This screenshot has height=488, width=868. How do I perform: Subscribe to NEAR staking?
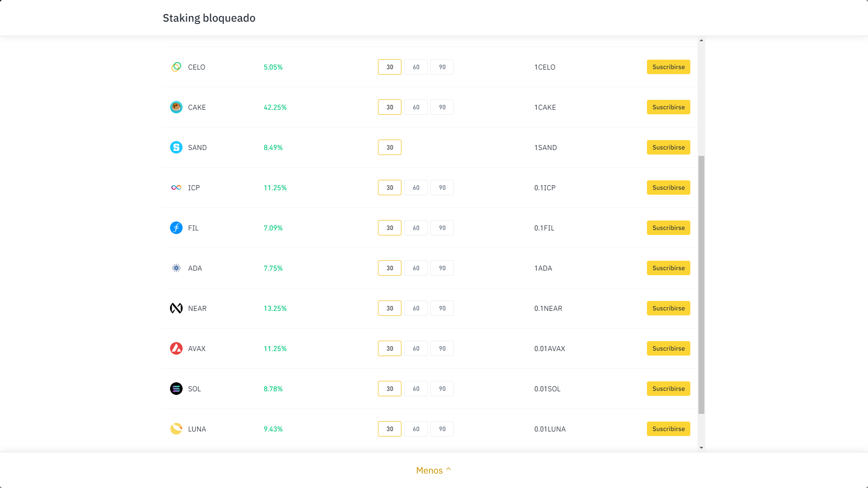pyautogui.click(x=668, y=308)
